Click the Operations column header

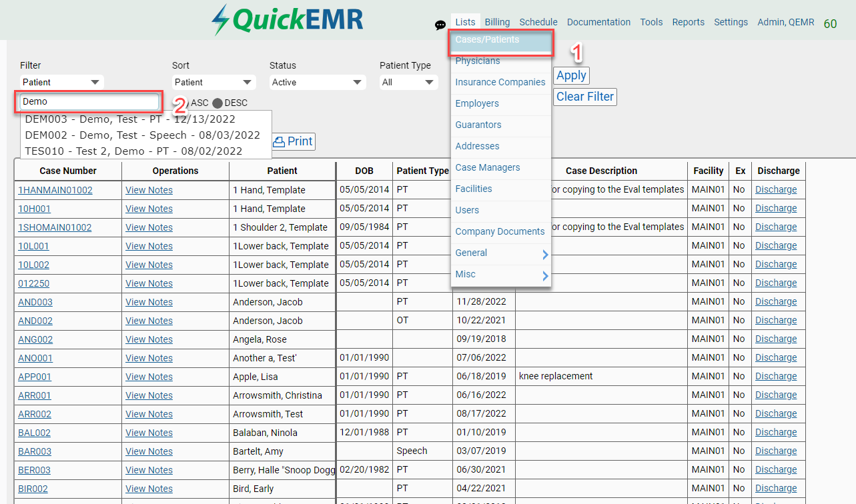tap(175, 171)
